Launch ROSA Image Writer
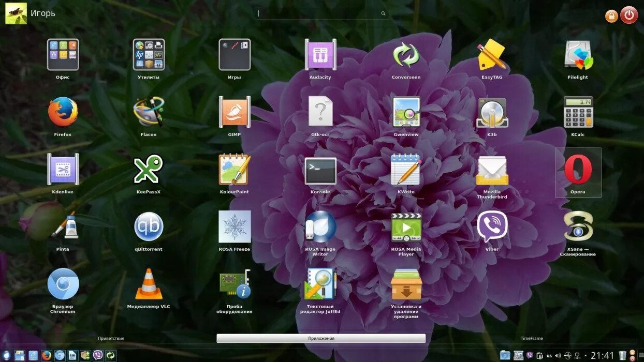 coord(320,227)
